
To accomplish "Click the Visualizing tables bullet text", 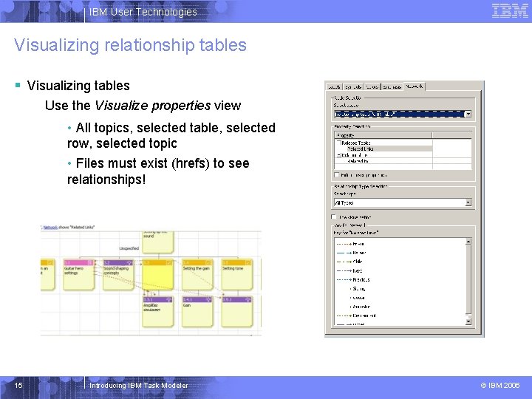I will click(78, 86).
